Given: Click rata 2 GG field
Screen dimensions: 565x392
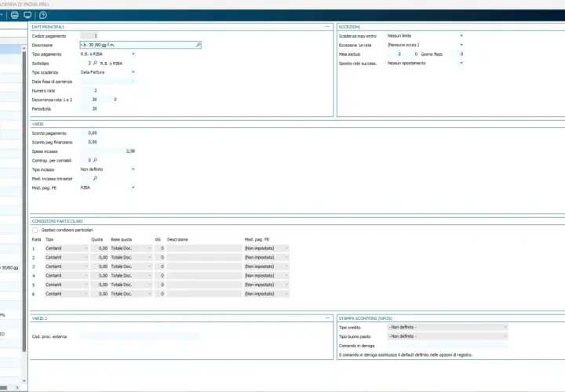Looking at the screenshot, I should [x=159, y=257].
